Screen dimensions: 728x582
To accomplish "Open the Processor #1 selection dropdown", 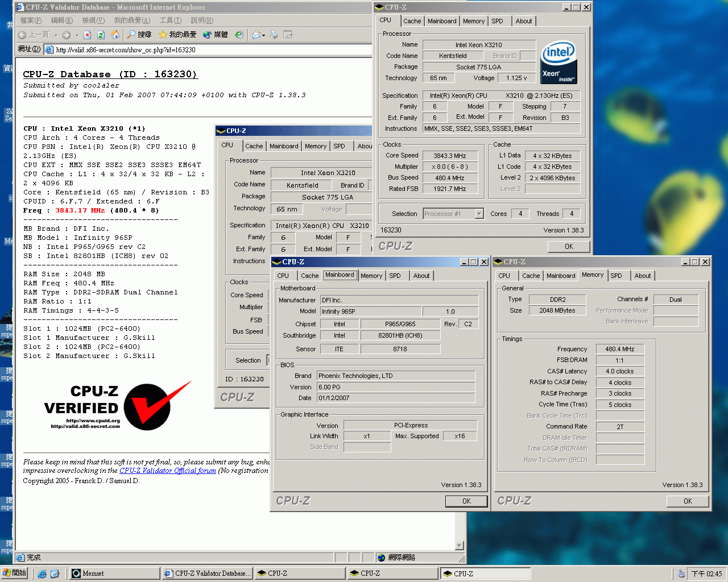I will click(479, 214).
